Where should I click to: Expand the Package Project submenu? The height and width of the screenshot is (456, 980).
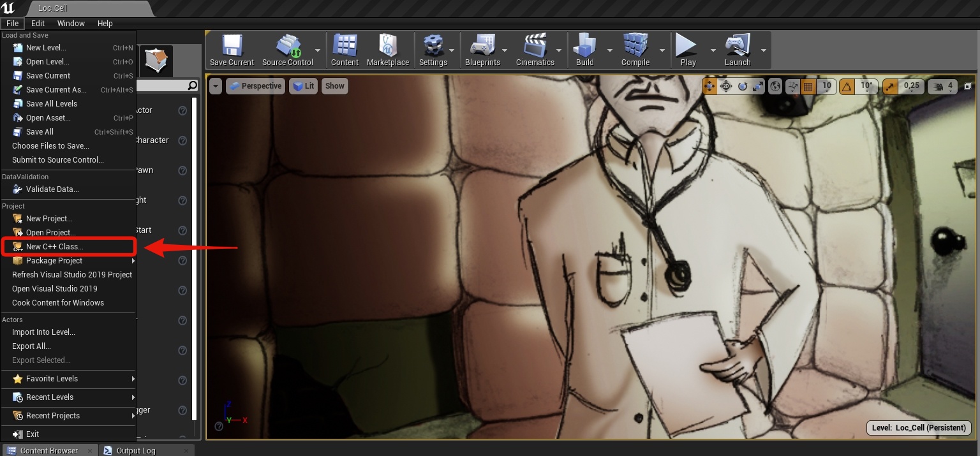[68, 261]
